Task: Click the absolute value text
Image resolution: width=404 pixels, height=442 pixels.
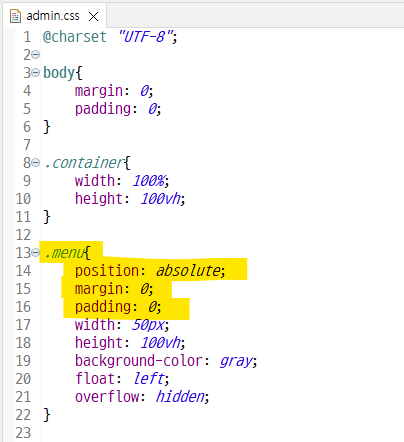Action: tap(189, 271)
